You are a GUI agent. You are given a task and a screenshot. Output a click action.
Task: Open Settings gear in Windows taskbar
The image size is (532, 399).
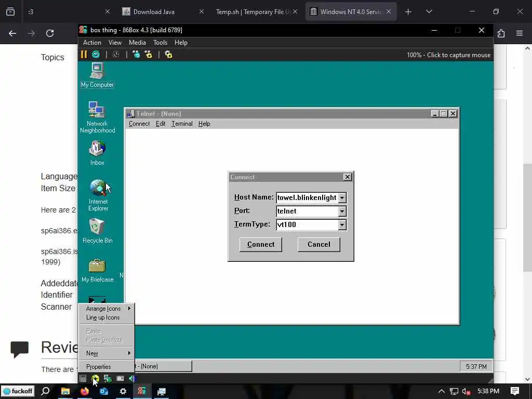(123, 391)
